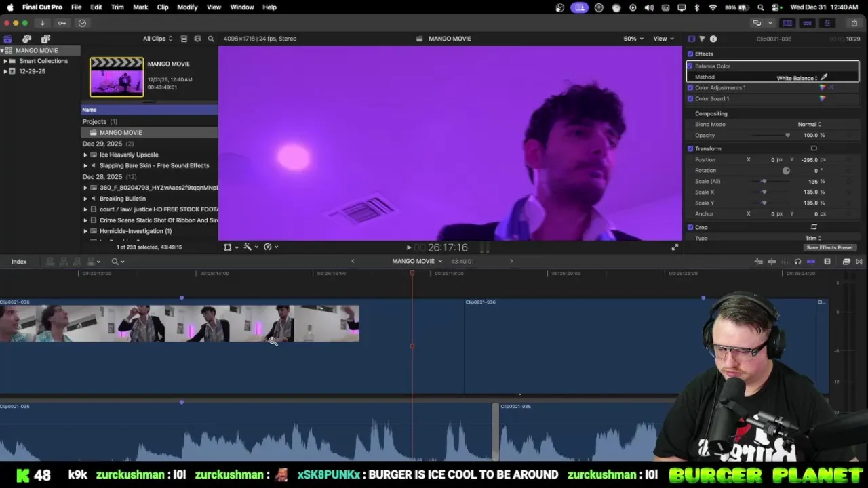The width and height of the screenshot is (868, 488).
Task: Click the timeline search magnifier tool
Action: 115,262
